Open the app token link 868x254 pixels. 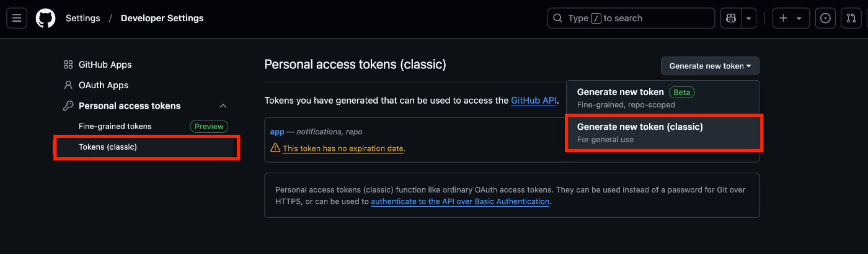pyautogui.click(x=277, y=132)
